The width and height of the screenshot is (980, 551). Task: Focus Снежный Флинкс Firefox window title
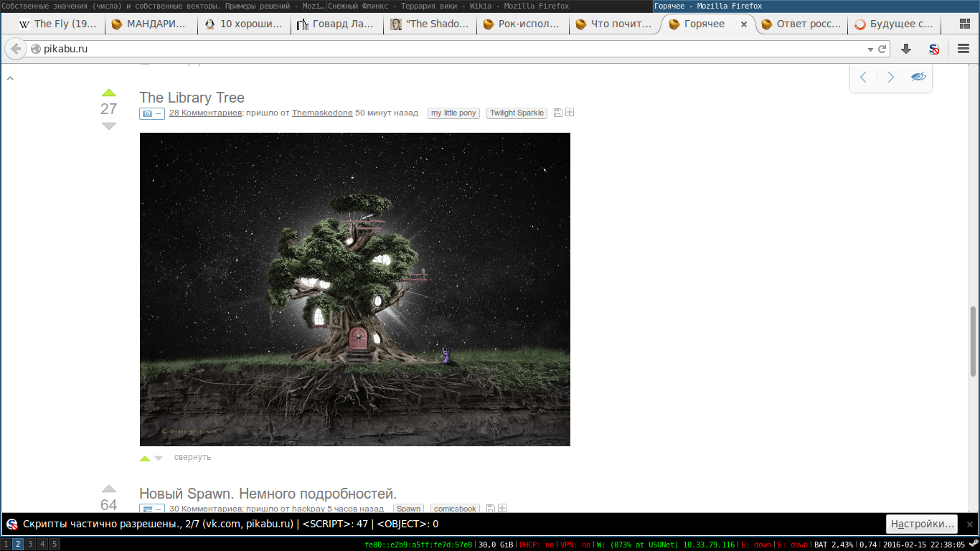click(x=490, y=6)
